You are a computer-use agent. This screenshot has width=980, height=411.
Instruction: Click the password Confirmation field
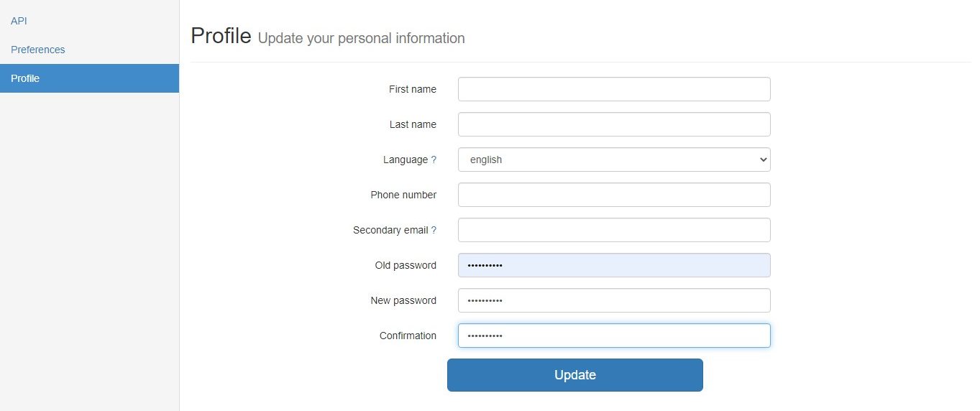[x=613, y=336]
